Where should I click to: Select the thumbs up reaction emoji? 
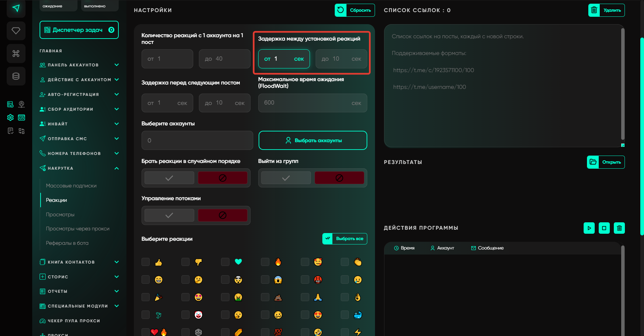159,262
